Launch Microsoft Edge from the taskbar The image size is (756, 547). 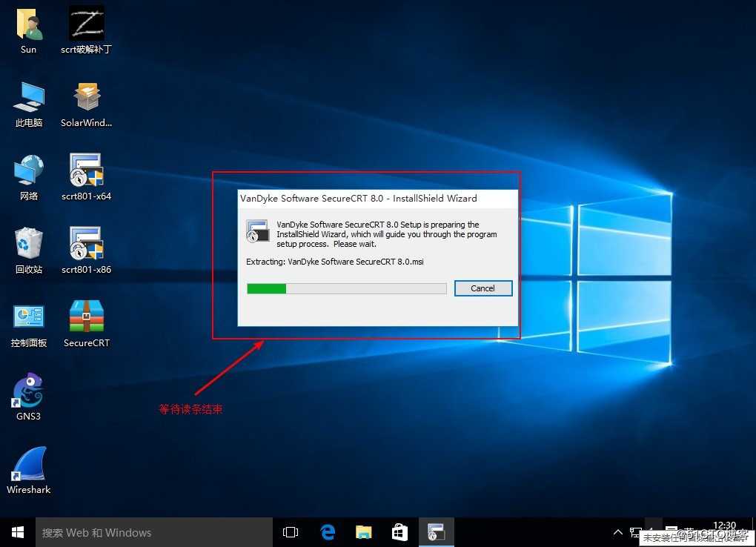(x=328, y=532)
